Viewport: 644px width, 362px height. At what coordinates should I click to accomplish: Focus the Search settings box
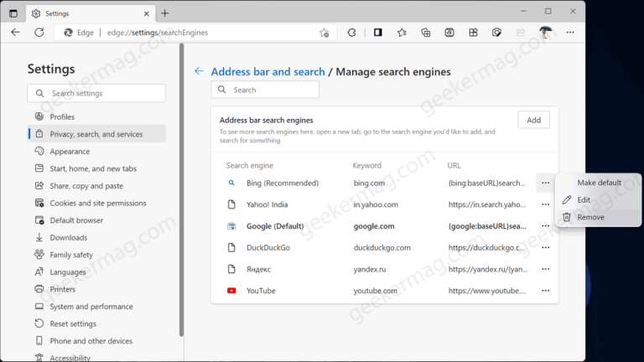coord(96,93)
